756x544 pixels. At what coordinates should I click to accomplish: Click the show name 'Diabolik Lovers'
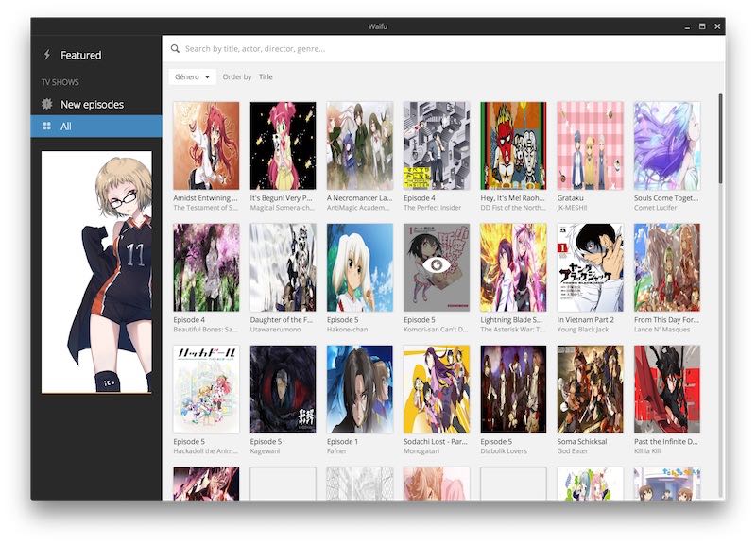click(504, 451)
